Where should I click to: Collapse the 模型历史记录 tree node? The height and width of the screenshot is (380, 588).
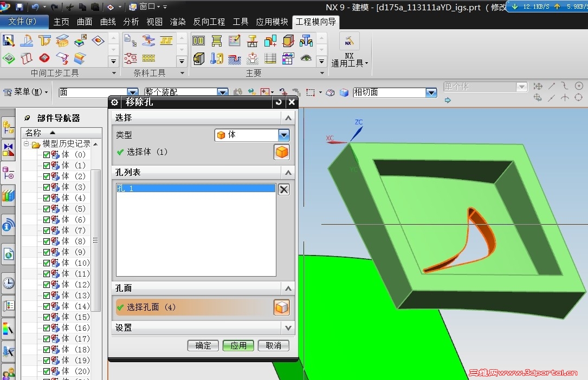click(26, 144)
